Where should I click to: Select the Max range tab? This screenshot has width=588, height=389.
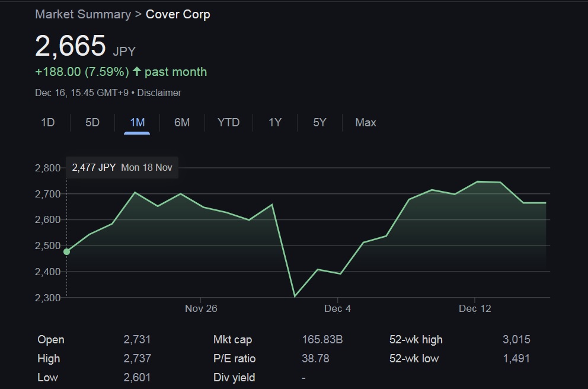pos(366,122)
